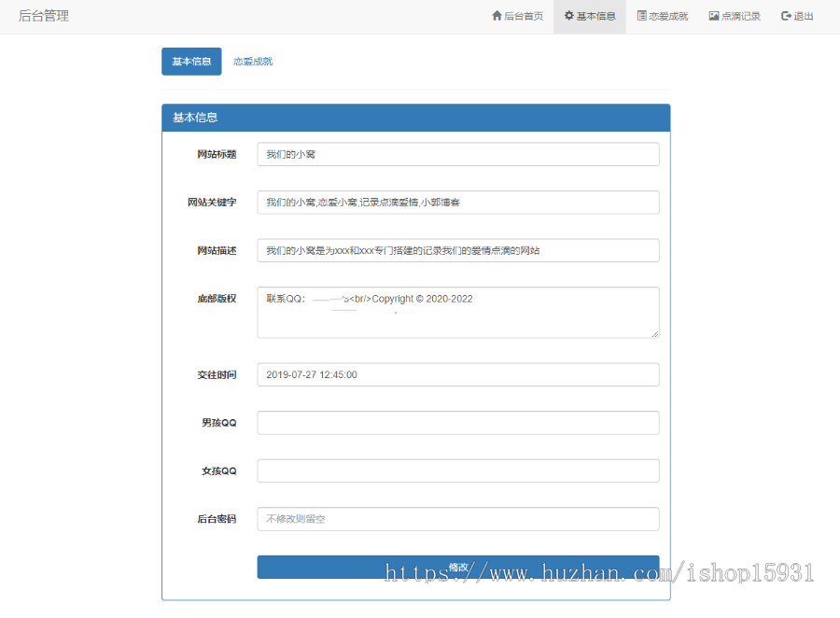Focus the 后台密码 password field
The height and width of the screenshot is (618, 840).
(458, 519)
